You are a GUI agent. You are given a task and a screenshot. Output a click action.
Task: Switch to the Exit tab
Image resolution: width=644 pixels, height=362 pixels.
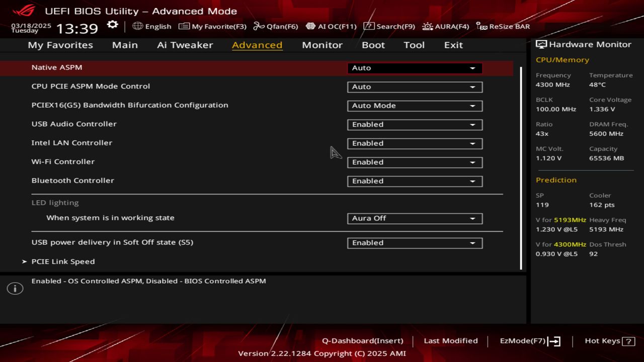point(453,45)
